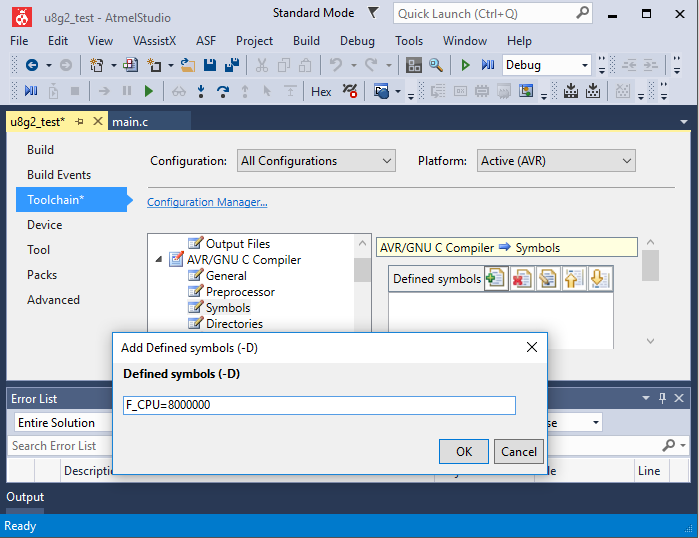The image size is (699, 538).
Task: Open the Platform Active (AVR) dropdown
Action: pyautogui.click(x=556, y=161)
